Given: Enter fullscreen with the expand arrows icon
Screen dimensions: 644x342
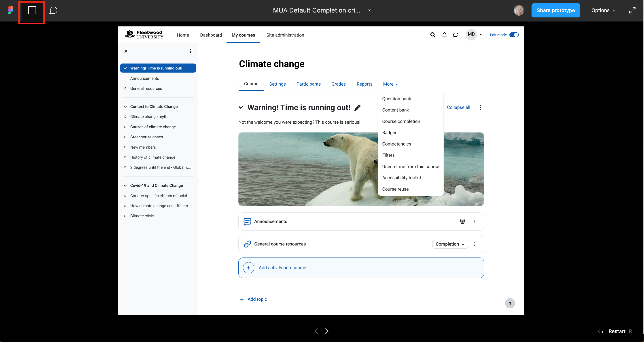Looking at the screenshot, I should coord(632,10).
